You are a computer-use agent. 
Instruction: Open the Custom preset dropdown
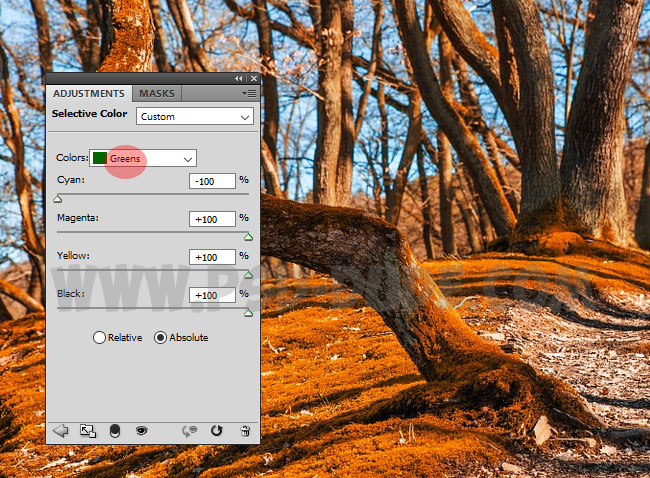tap(194, 117)
